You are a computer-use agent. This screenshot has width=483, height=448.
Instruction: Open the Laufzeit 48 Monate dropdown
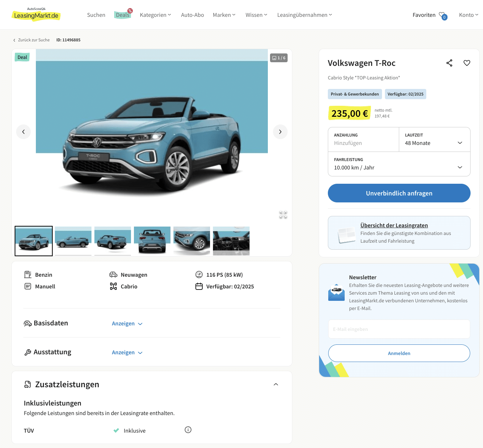pyautogui.click(x=435, y=139)
